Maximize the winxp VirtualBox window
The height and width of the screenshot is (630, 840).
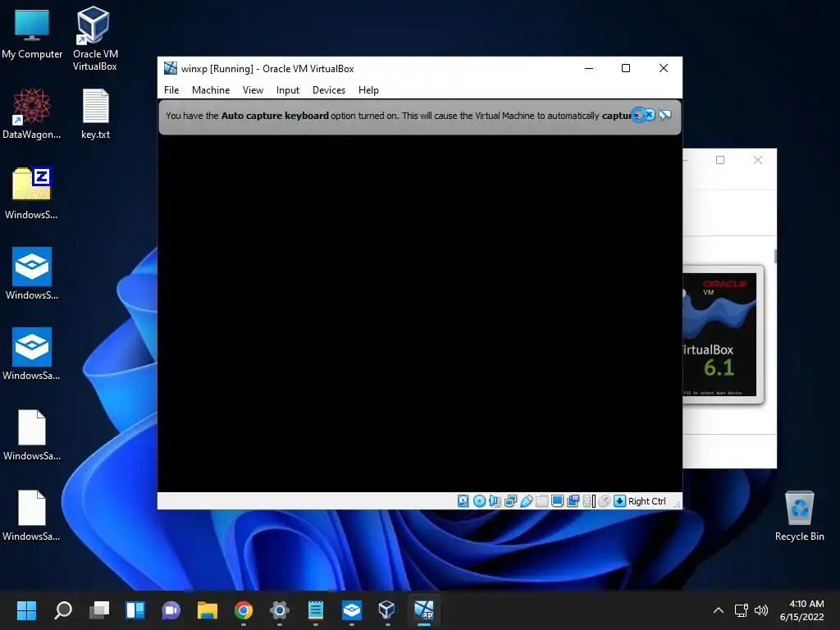pyautogui.click(x=626, y=68)
